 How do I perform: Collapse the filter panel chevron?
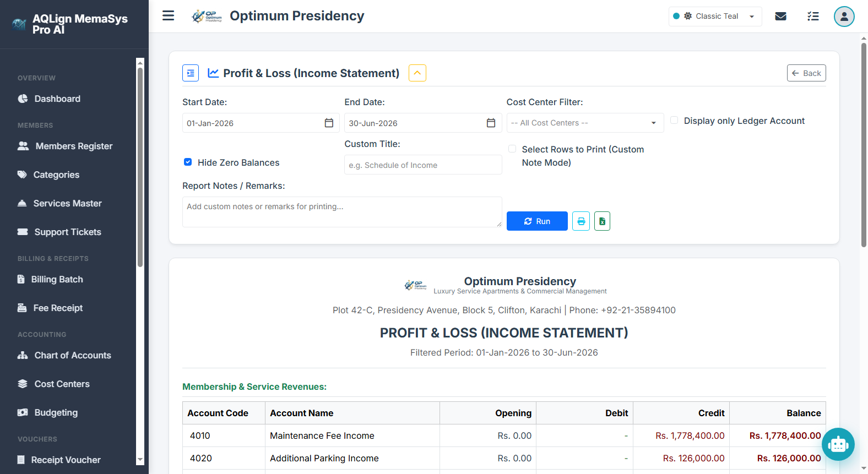coord(417,73)
